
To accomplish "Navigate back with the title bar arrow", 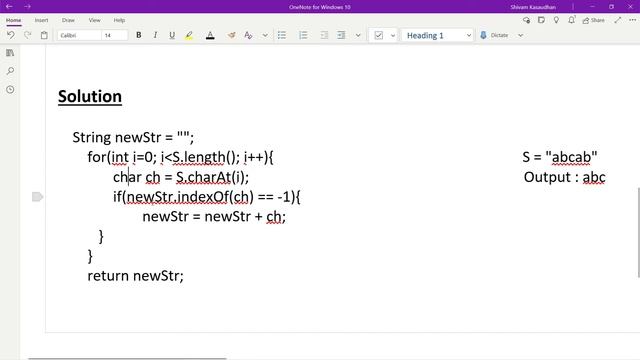I will tap(9, 7).
